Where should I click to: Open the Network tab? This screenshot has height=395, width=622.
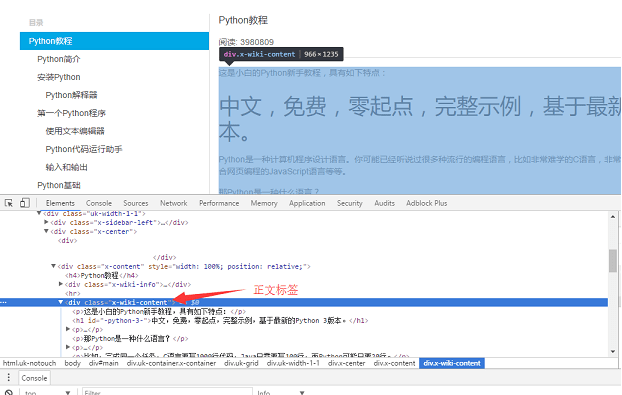174,203
